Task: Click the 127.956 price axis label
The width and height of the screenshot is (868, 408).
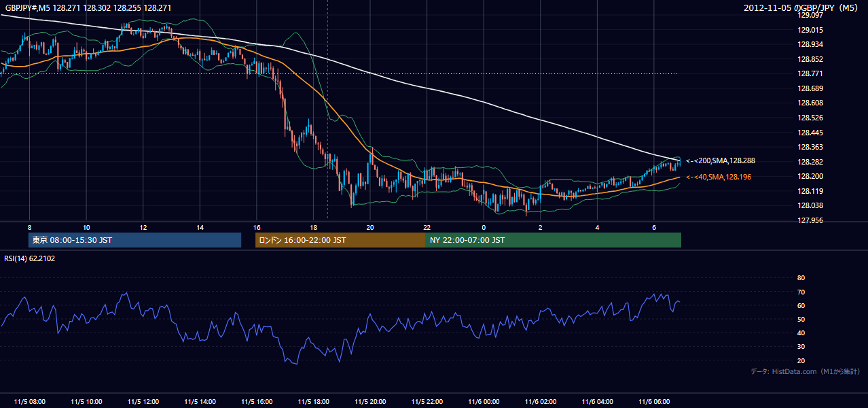Action: [810, 220]
